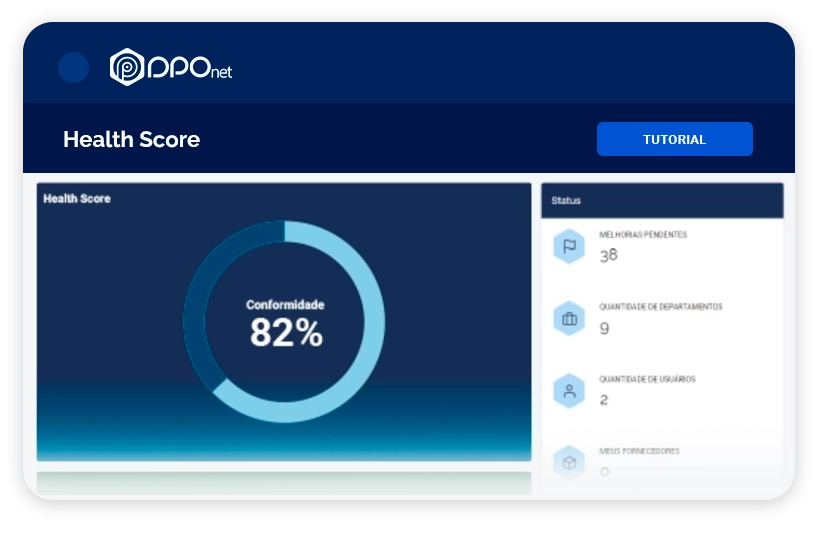Click the Status panel header
This screenshot has width=813, height=535.
(662, 200)
